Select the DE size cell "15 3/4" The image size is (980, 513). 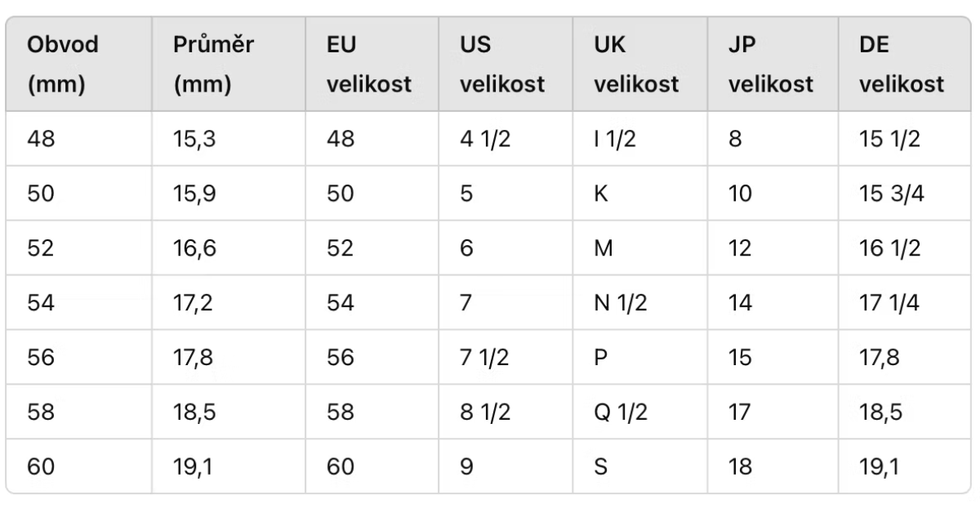coord(889,194)
